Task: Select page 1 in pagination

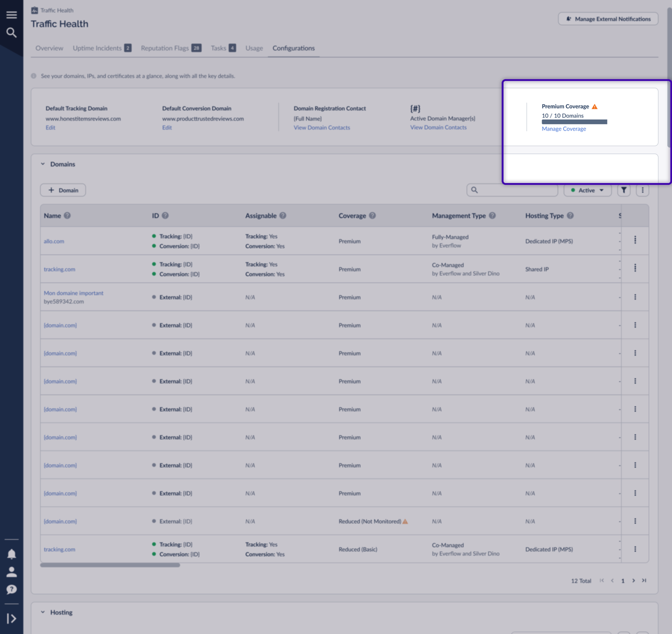Action: (x=623, y=581)
